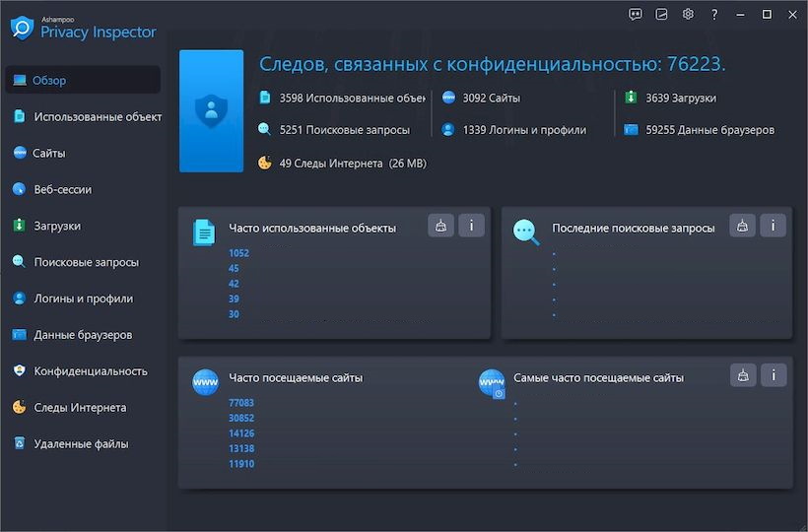808x532 pixels.
Task: Click the document icon of Часто использованные объекты
Action: point(204,233)
